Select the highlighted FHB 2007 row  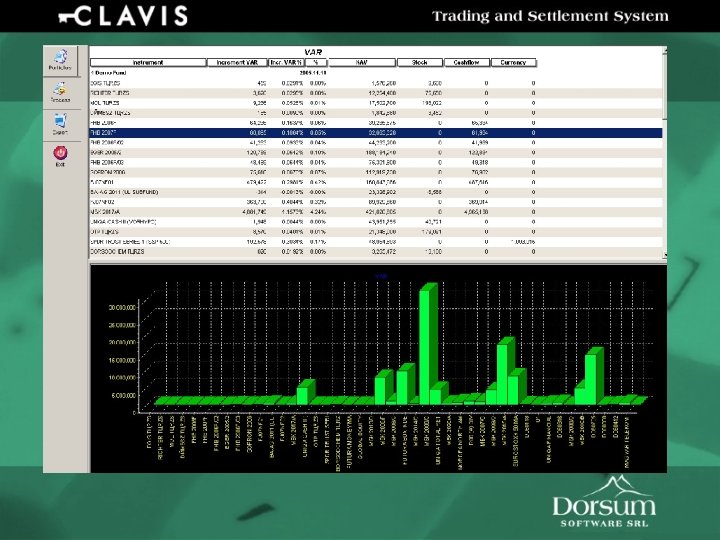[376, 133]
